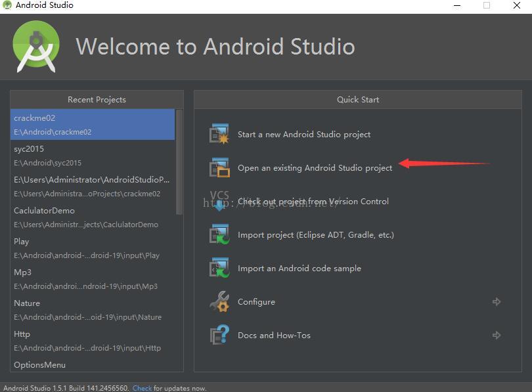
Task: Minimize the Android Studio window
Action: point(457,5)
